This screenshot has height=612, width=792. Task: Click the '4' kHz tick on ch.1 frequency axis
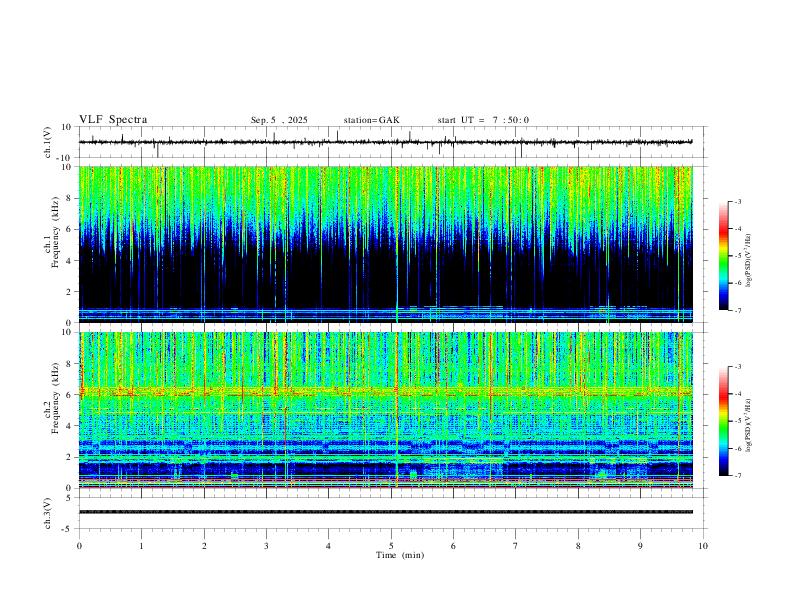click(x=70, y=261)
